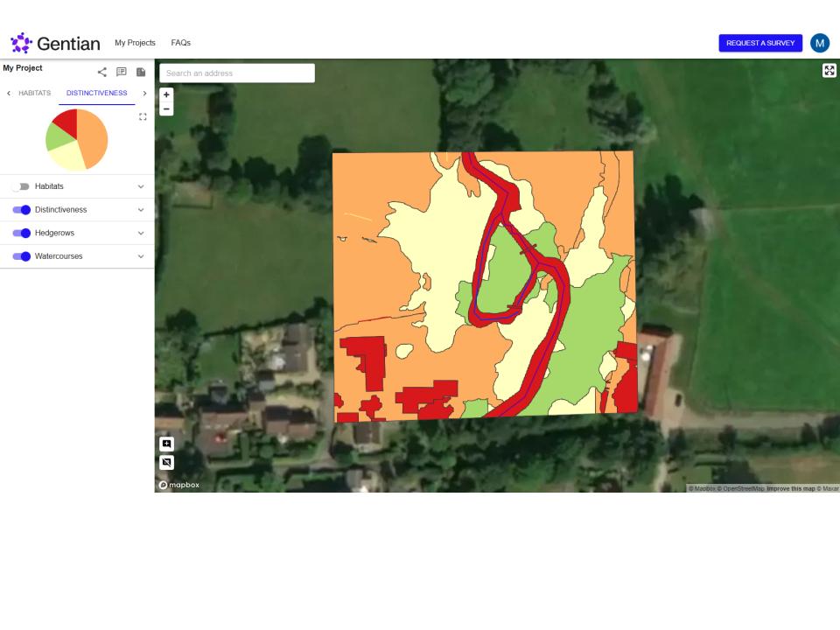Switch to the Habitats tab

click(34, 93)
